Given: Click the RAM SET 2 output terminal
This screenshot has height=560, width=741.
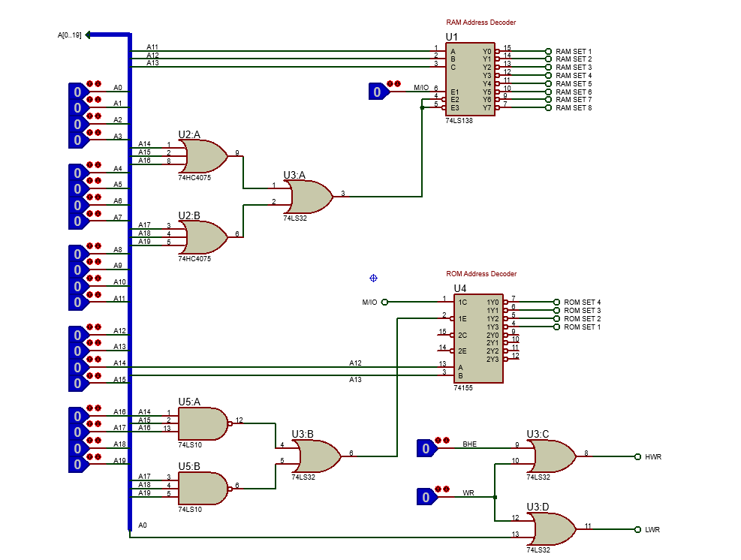Looking at the screenshot, I should point(548,59).
